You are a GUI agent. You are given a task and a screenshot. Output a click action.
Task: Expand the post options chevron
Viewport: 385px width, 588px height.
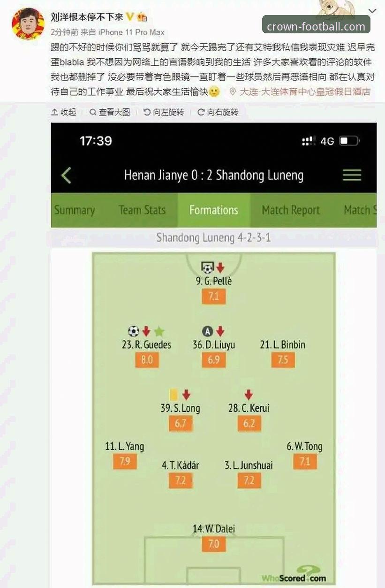372,10
